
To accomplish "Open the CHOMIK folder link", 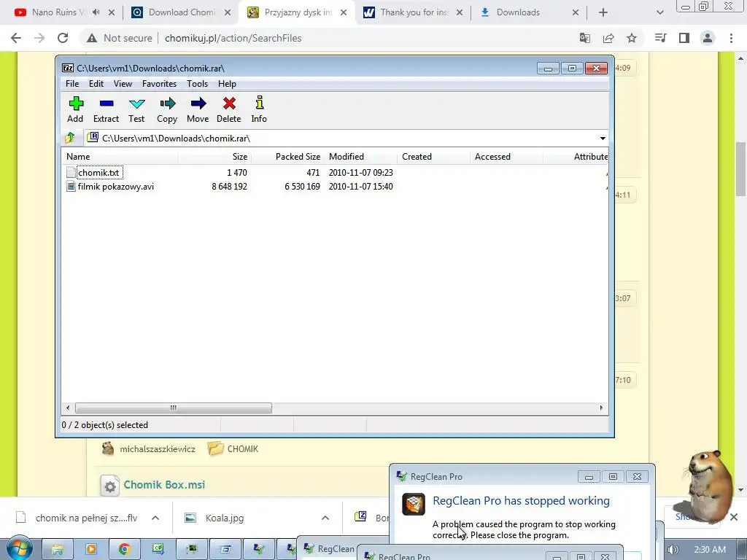I will tap(242, 449).
